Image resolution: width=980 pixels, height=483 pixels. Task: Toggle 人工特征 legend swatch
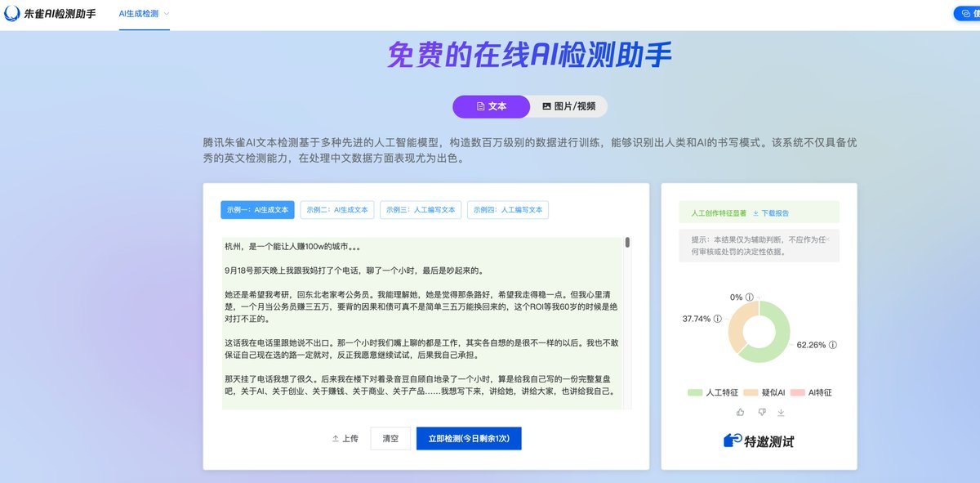point(695,393)
